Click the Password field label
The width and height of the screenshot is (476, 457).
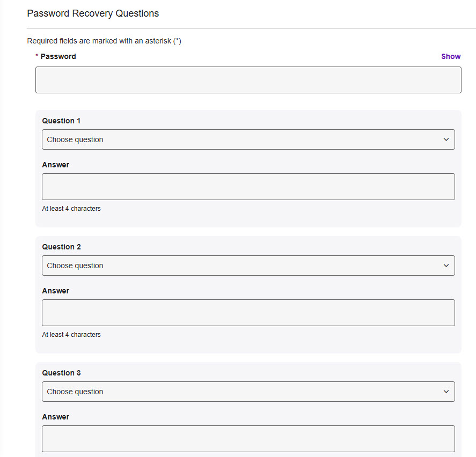click(x=58, y=56)
